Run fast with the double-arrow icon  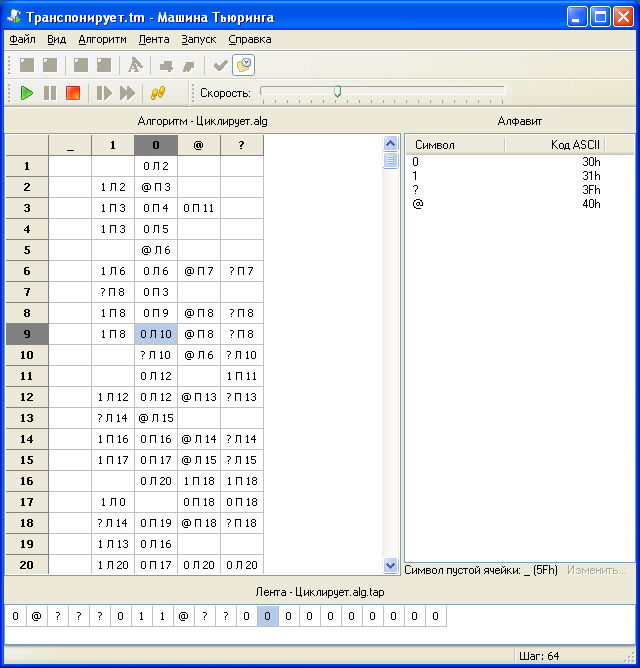(x=127, y=92)
